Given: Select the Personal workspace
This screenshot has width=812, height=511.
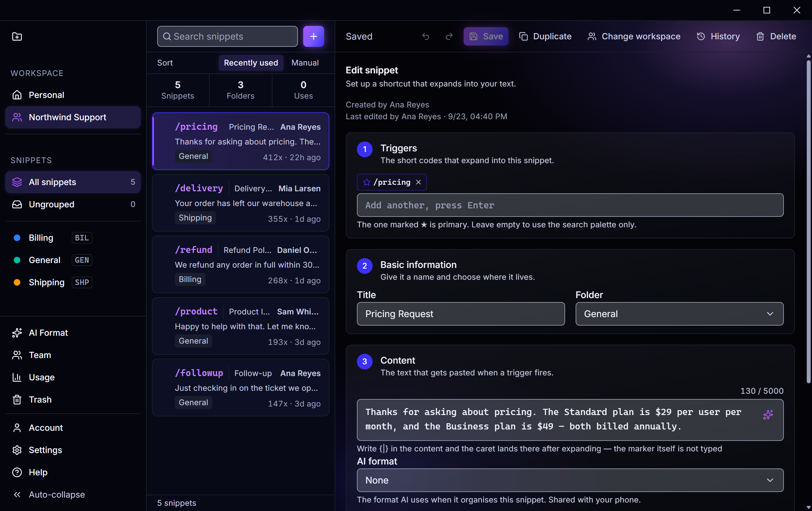Looking at the screenshot, I should point(73,95).
